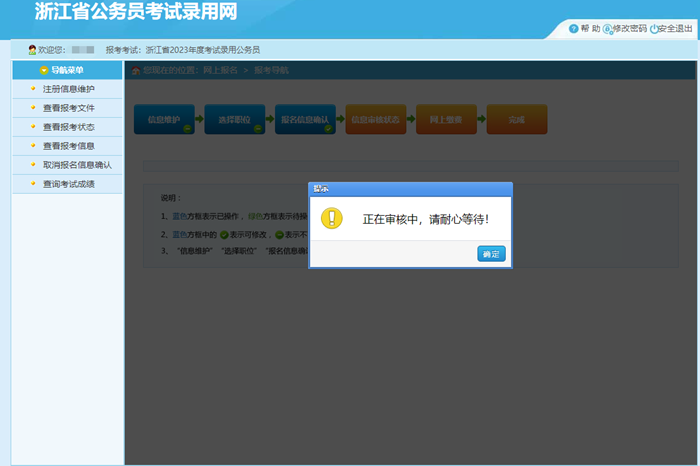Click the power icon beside 安全退出

pyautogui.click(x=654, y=29)
